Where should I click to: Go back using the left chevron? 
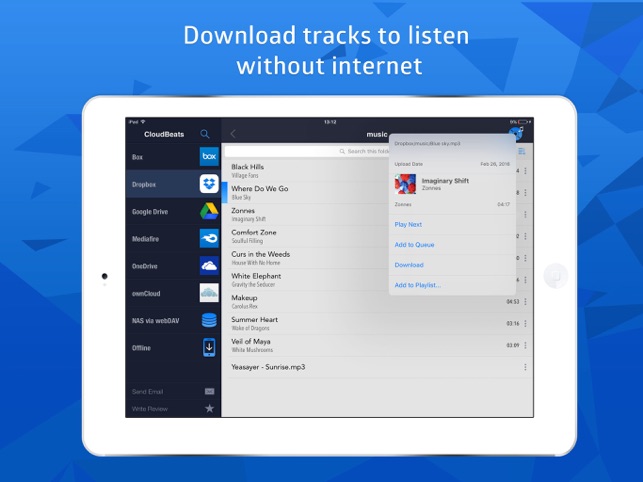tap(233, 134)
